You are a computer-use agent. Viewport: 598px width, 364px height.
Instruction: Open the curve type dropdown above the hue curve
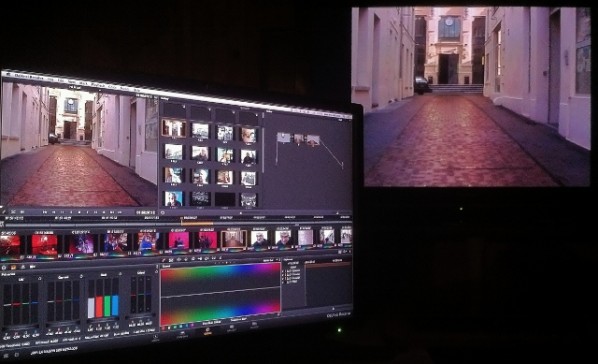[269, 260]
